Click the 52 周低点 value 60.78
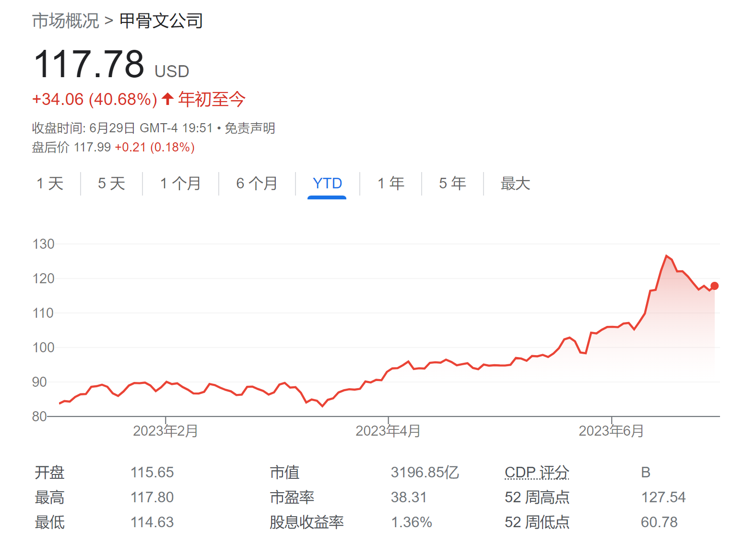756x543 pixels. click(x=659, y=522)
